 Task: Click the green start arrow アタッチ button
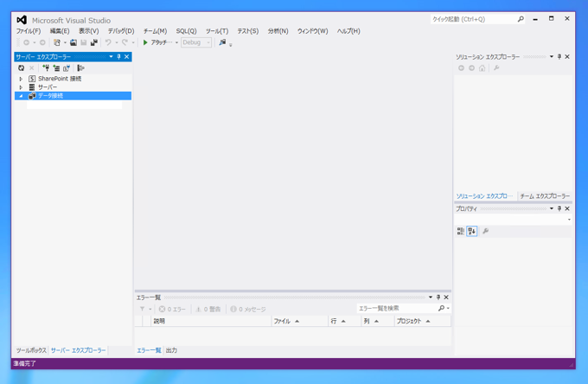(157, 42)
